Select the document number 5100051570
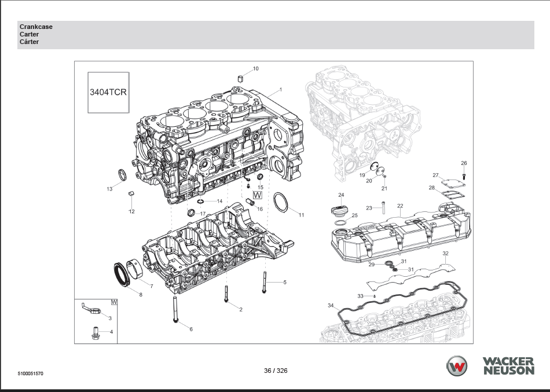 tap(31, 373)
